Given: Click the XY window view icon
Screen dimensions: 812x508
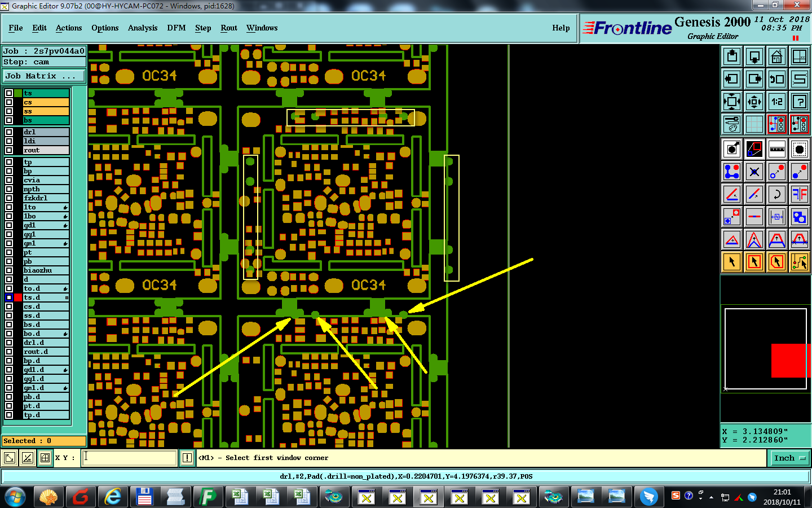Looking at the screenshot, I should point(800,56).
